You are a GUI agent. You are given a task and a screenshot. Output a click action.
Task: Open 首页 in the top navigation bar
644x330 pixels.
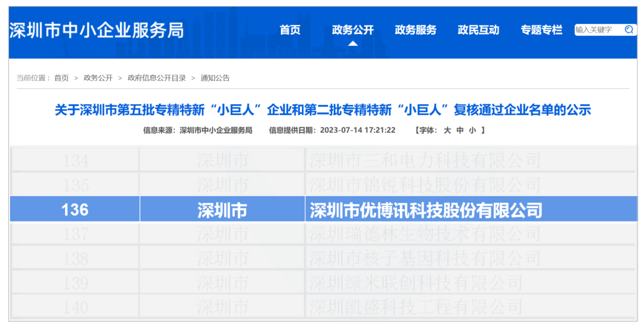point(290,30)
